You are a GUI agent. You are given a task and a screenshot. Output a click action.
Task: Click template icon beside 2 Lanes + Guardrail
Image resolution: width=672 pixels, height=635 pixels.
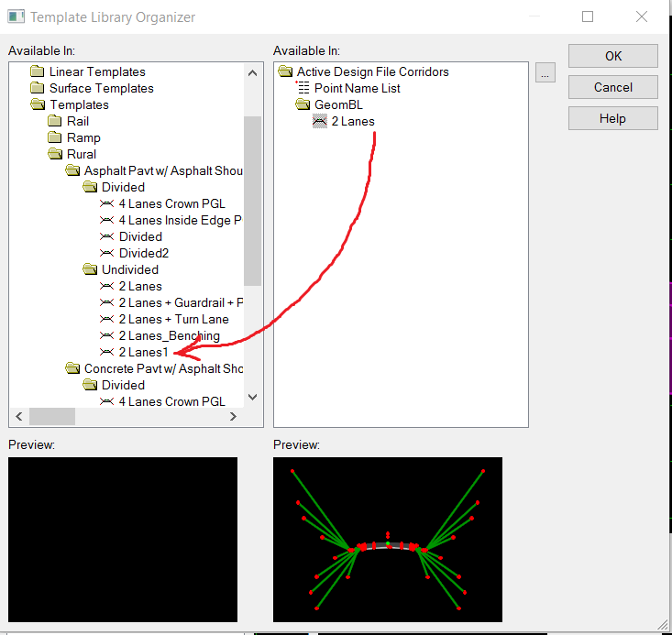tap(106, 302)
